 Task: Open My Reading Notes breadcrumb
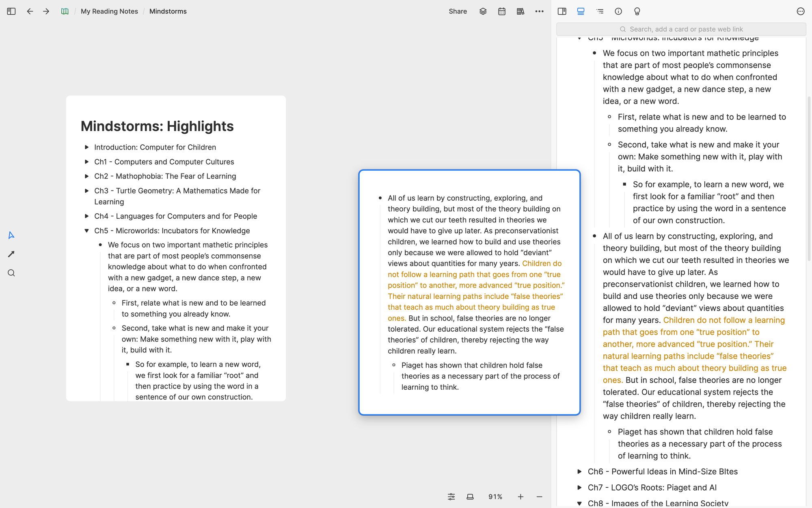pyautogui.click(x=109, y=11)
